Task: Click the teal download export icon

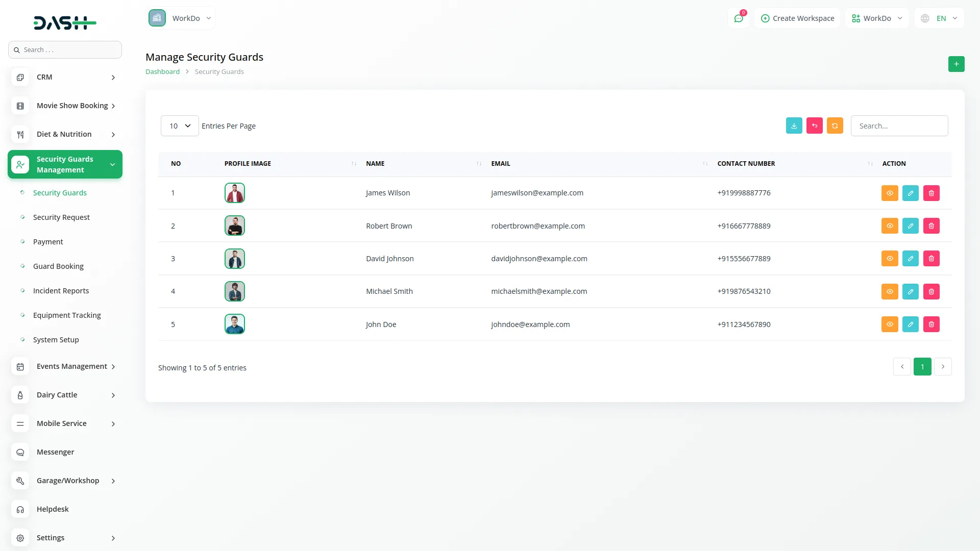Action: pos(794,126)
